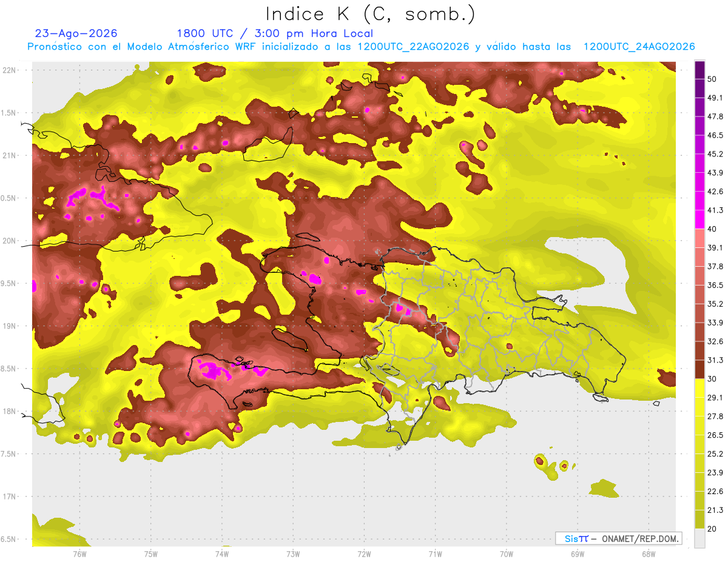Click the 'SisTT - ONAMET/REP.DOM.' label box

coord(618,538)
